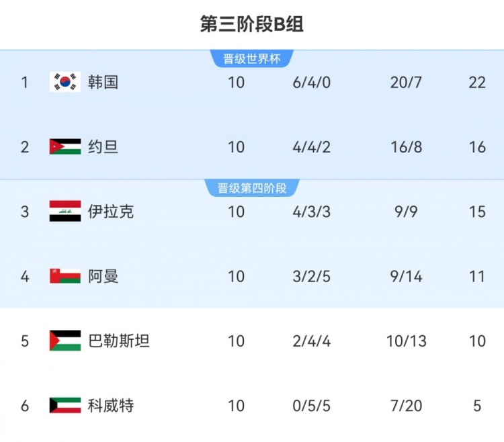Select the 晋级世界杯 label tab
Viewport: 504px width, 442px height.
tap(251, 59)
